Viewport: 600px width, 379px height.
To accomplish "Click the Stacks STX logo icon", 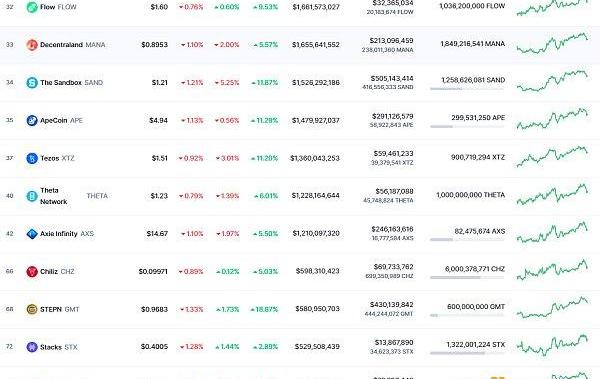I will pos(32,347).
